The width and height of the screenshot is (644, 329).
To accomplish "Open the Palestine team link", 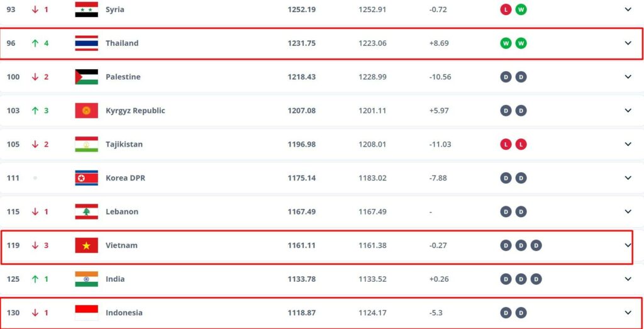I will [123, 77].
